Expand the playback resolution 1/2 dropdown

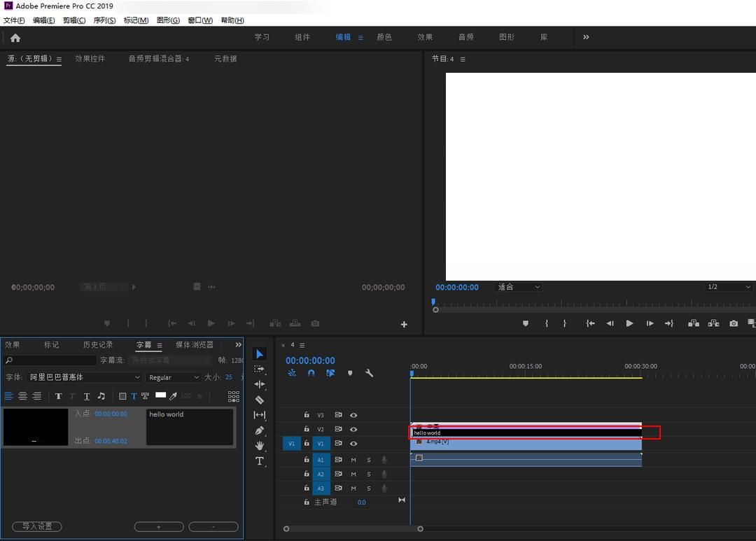728,287
